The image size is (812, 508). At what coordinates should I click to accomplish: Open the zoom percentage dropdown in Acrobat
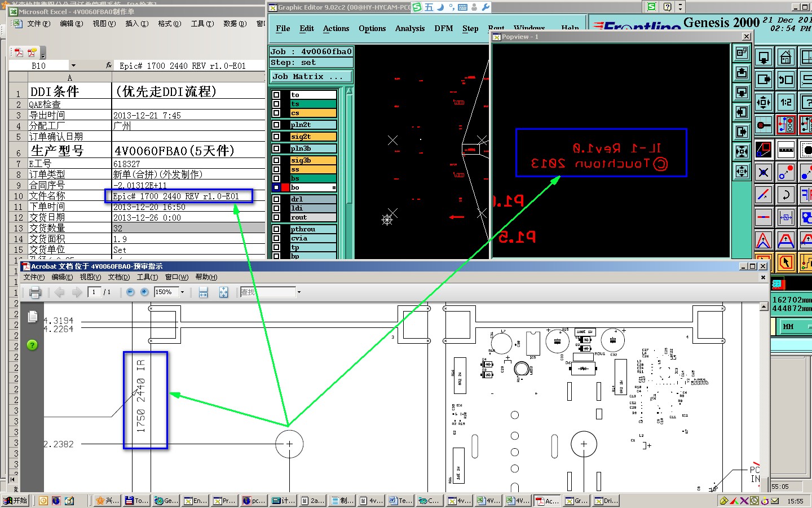pyautogui.click(x=182, y=292)
